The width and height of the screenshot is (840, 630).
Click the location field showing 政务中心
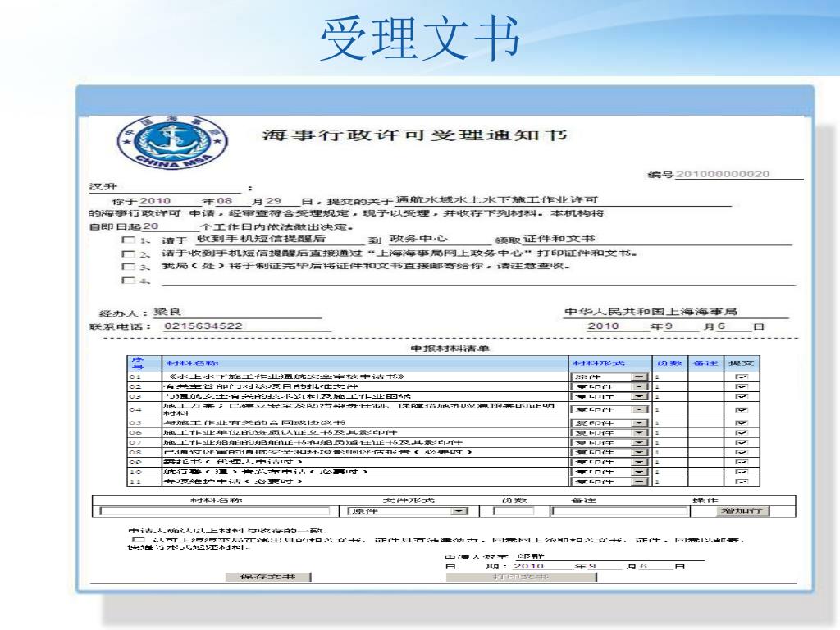coord(438,239)
